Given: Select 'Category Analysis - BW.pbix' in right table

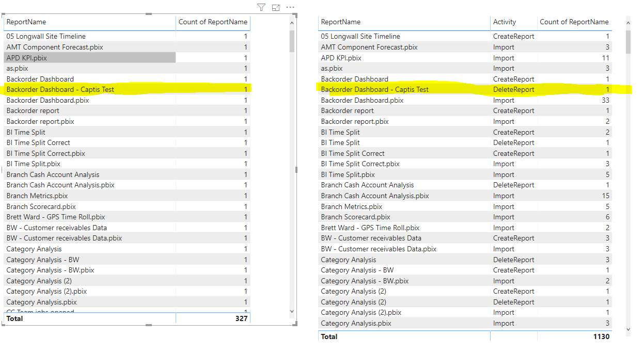Looking at the screenshot, I should [x=365, y=281].
